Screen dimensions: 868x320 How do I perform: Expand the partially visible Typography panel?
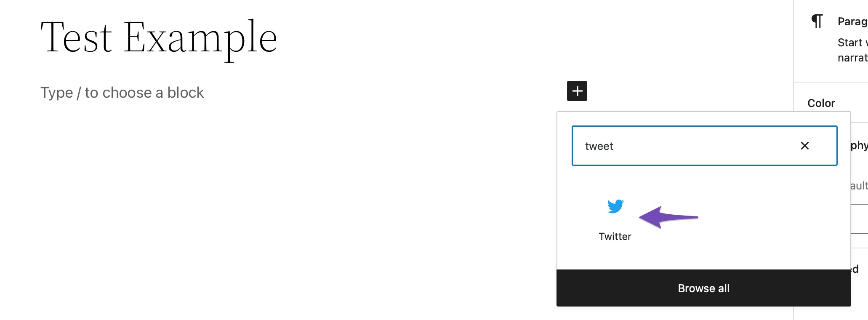[859, 145]
